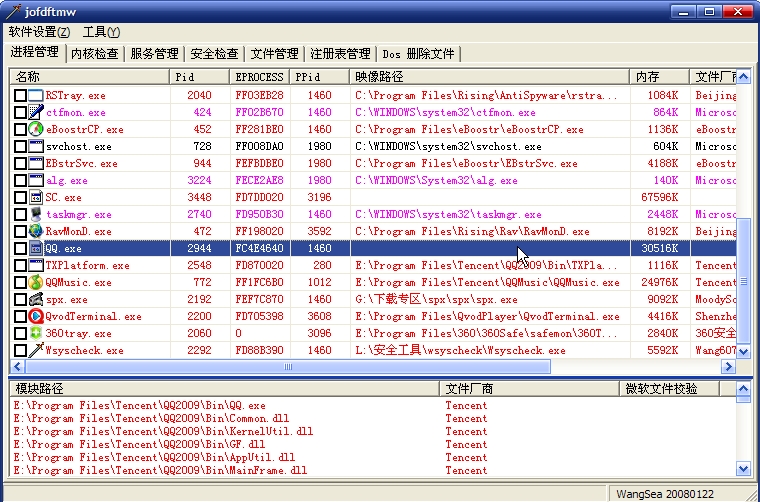Select the QQ.exe checkbox
Screen dimensions: 760x502
20,249
